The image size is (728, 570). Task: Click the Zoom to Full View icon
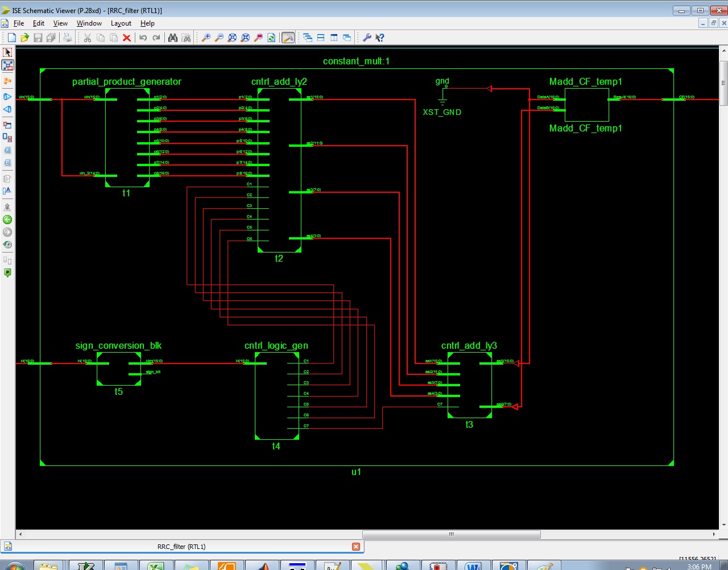point(232,38)
